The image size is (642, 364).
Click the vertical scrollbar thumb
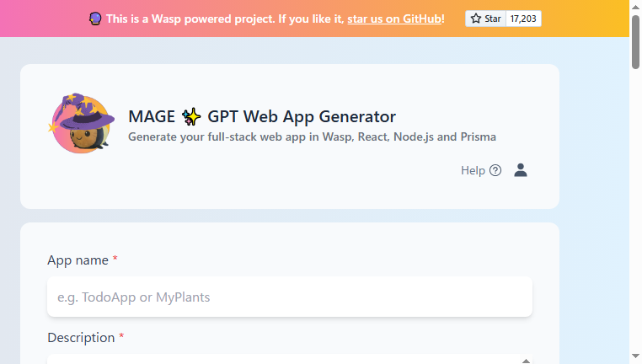pos(635,42)
